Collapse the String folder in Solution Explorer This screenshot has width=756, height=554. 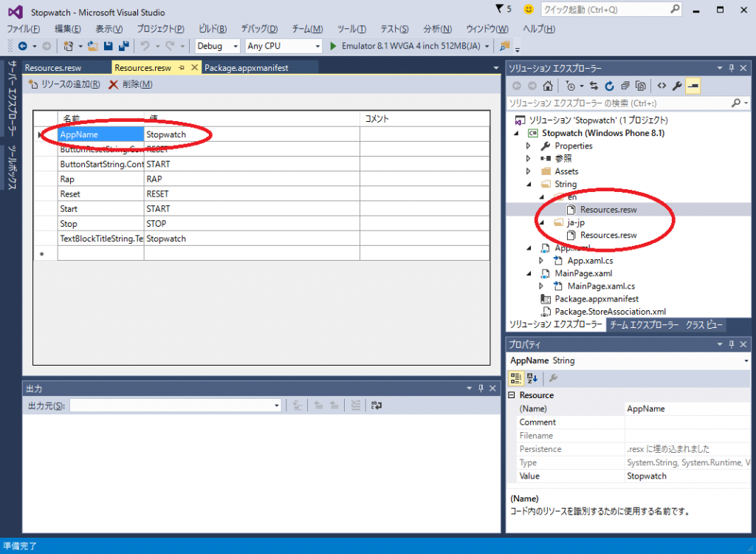coord(529,184)
